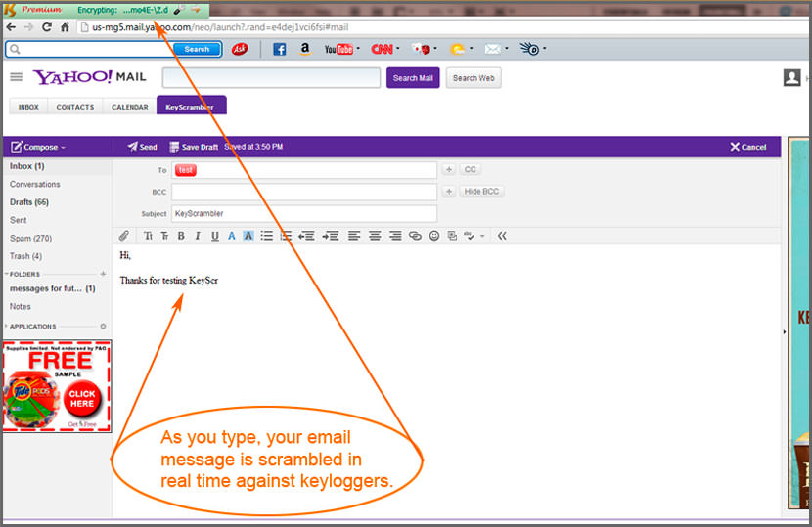The width and height of the screenshot is (812, 527).
Task: Align the text left
Action: coord(354,236)
